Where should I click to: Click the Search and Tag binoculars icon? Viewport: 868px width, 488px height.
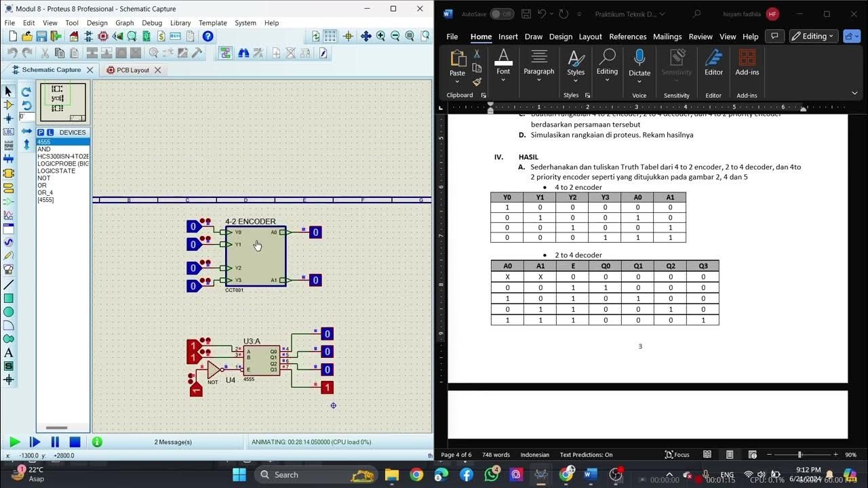[x=243, y=53]
